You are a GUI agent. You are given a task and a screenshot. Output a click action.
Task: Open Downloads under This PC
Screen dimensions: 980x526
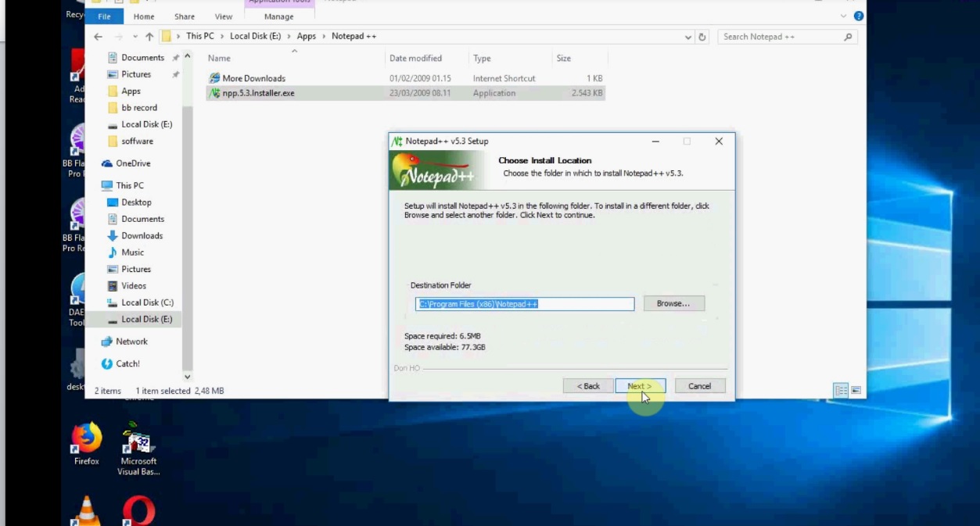tap(142, 236)
